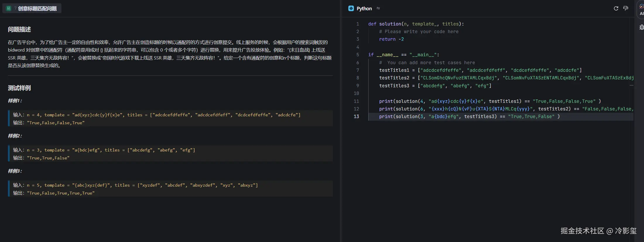Click output "True,False,True,True,True" in sample 3
This screenshot has width=644, height=242.
pyautogui.click(x=61, y=193)
